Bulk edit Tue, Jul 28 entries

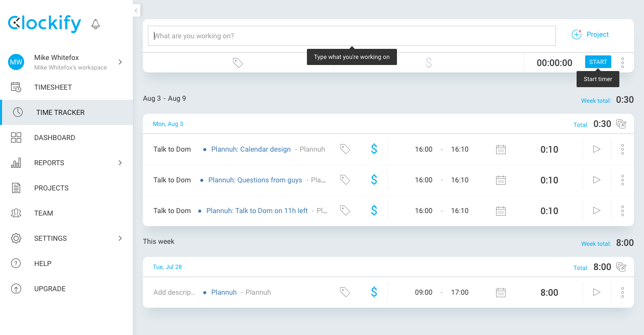621,267
